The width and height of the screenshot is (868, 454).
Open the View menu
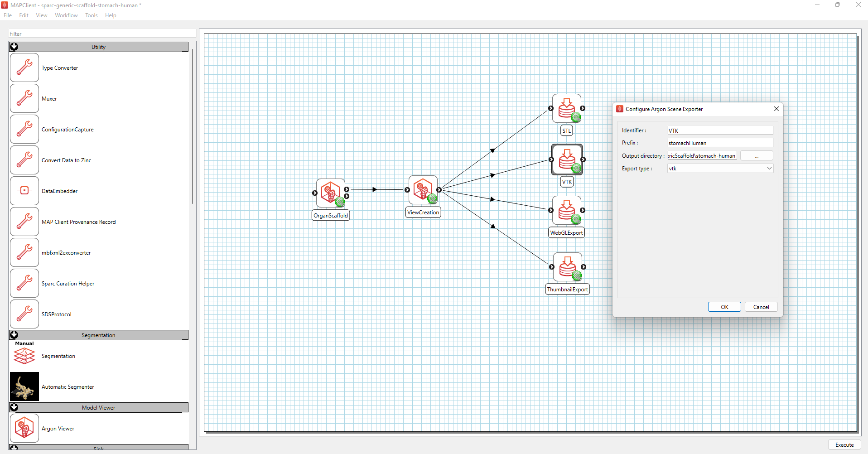tap(42, 15)
